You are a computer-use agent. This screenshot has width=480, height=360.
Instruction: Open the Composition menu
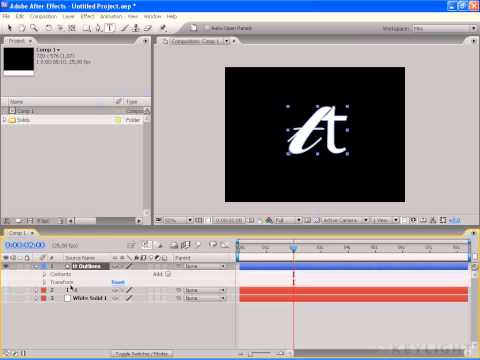click(x=43, y=16)
